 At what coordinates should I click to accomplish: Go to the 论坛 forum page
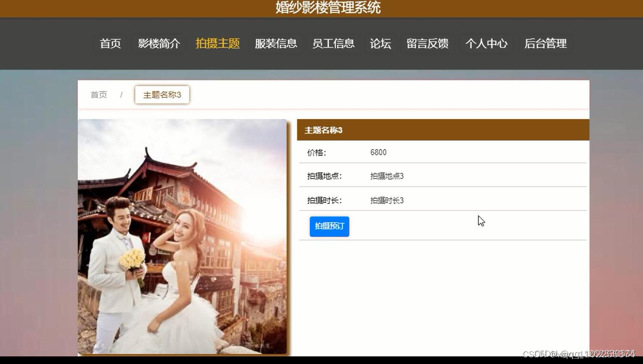point(381,43)
